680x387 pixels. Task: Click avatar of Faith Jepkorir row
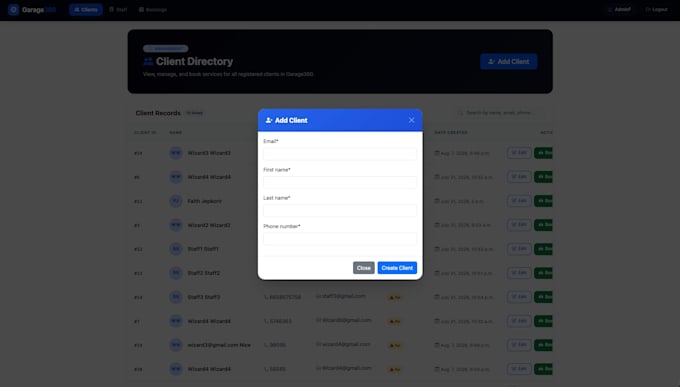(176, 201)
